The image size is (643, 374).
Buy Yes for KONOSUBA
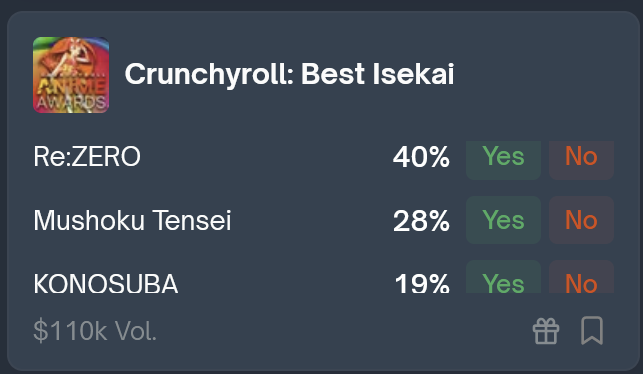[x=503, y=277]
